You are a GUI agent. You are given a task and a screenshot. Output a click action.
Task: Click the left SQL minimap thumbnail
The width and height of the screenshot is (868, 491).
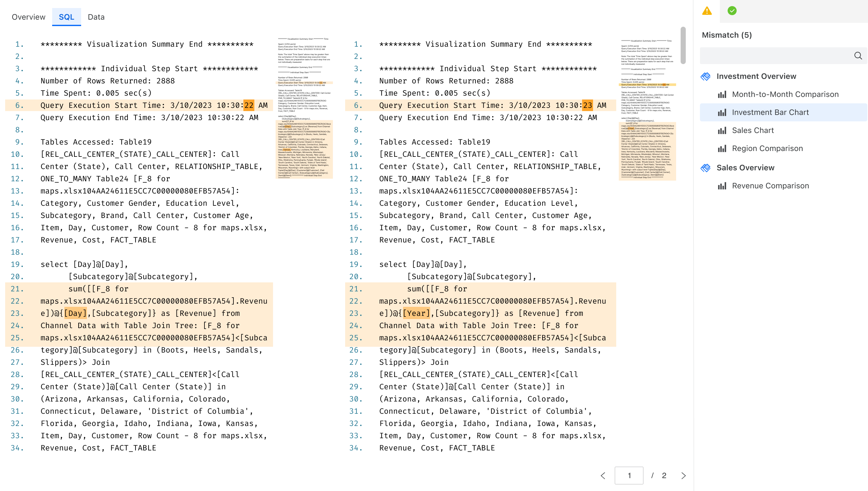tap(304, 108)
